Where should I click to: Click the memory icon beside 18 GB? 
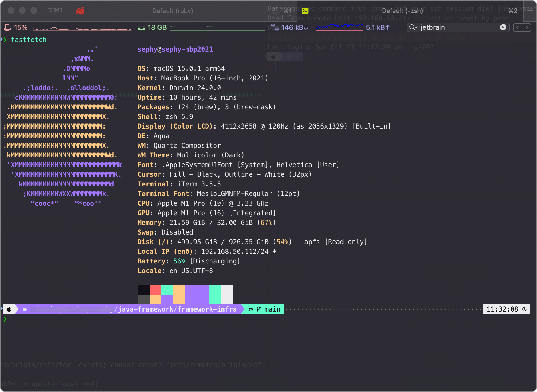point(142,27)
